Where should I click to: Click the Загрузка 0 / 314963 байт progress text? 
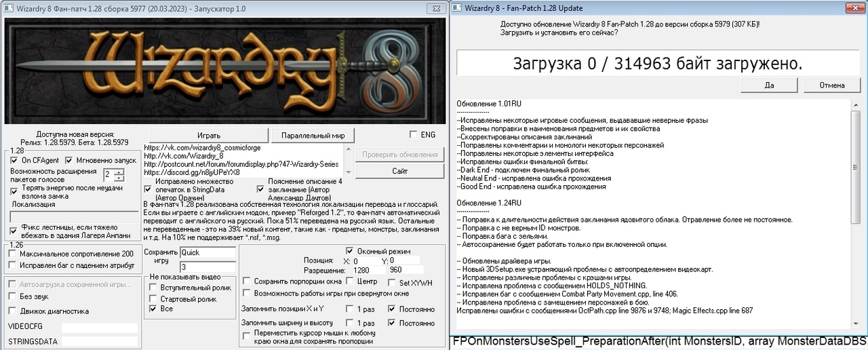[x=658, y=63]
